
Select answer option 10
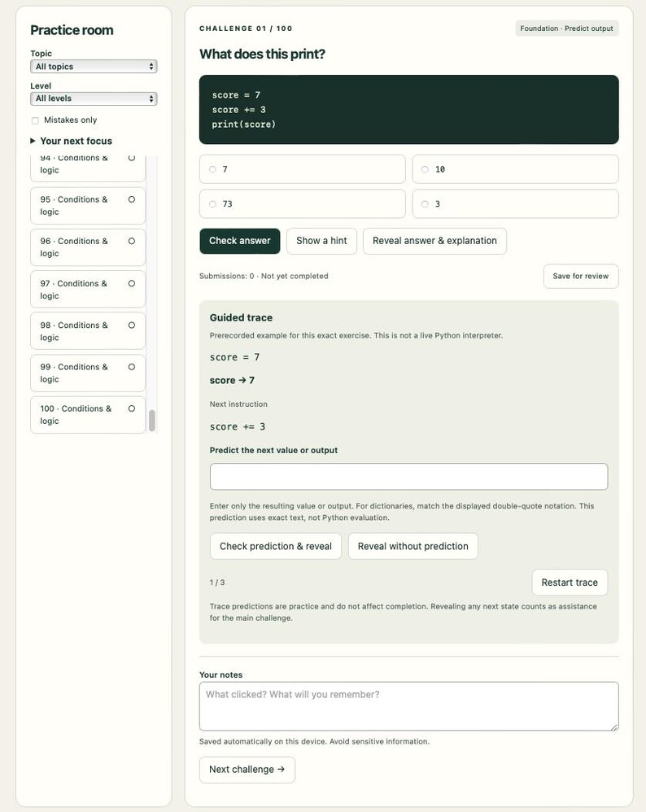pos(515,169)
